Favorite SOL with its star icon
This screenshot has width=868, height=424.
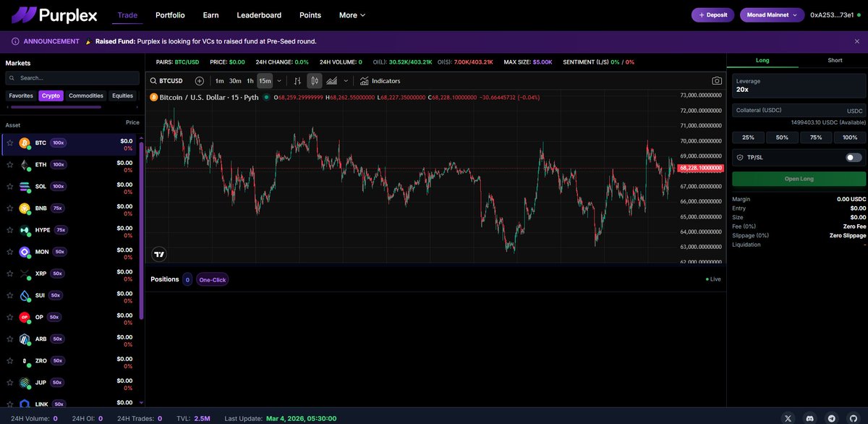[x=10, y=187]
